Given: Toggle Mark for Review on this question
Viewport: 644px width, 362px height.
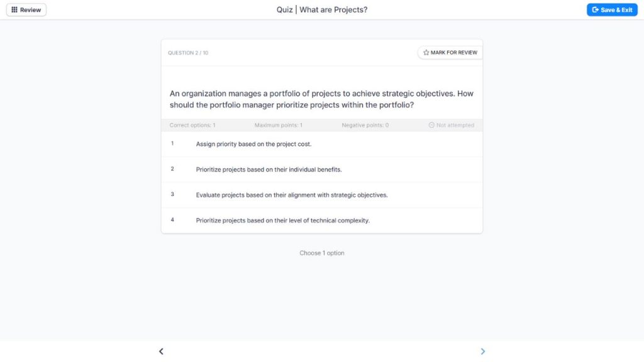Looking at the screenshot, I should 450,52.
